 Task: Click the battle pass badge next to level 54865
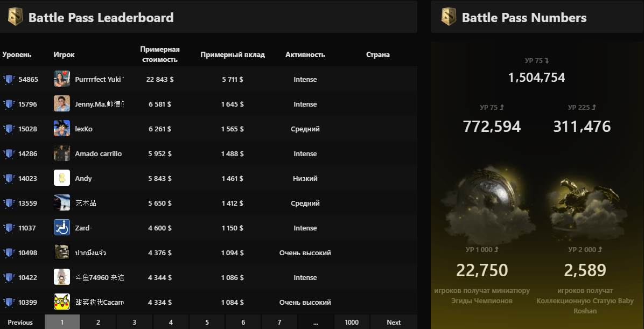(9, 79)
